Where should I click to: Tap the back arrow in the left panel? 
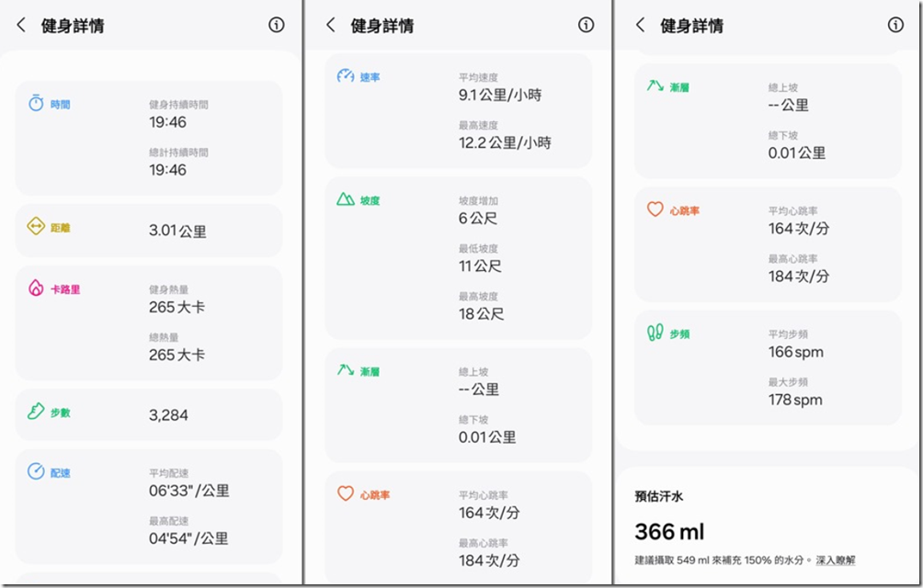(21, 26)
